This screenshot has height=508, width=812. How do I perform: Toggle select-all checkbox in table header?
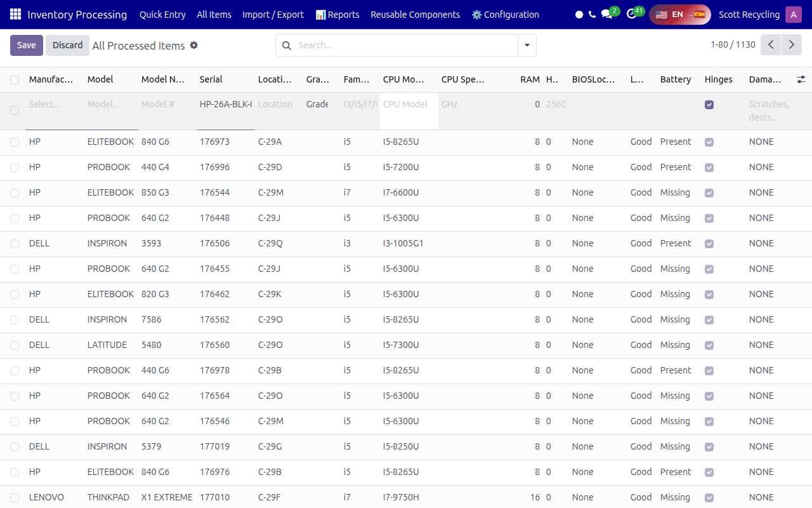(x=15, y=80)
